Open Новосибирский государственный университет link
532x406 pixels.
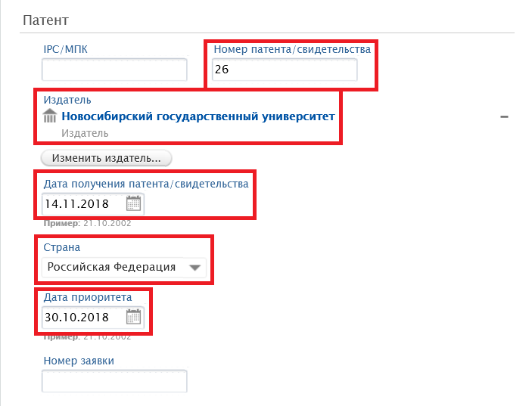[x=198, y=116]
